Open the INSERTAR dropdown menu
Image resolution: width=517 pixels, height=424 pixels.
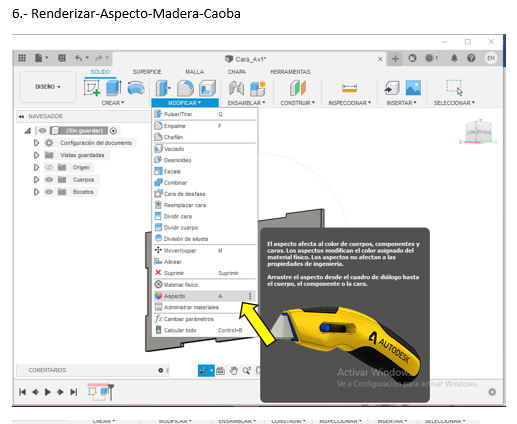coord(401,103)
